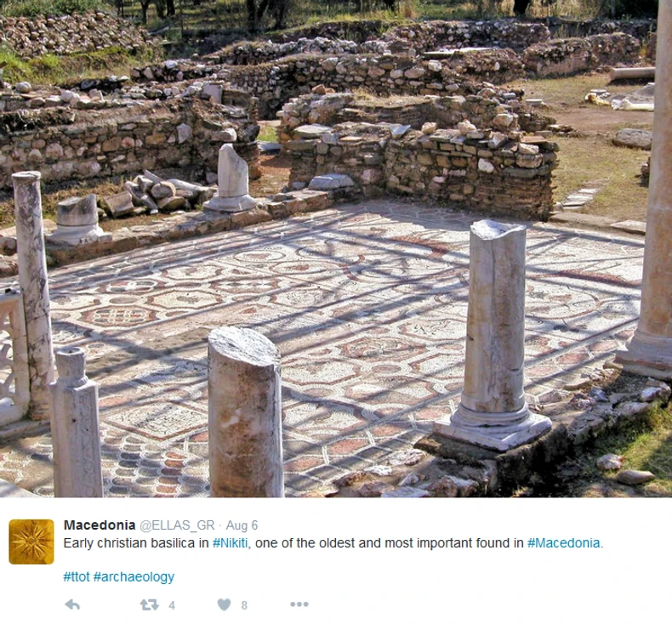Open the more options ellipsis menu
Screen dimensions: 672x624
(x=299, y=604)
